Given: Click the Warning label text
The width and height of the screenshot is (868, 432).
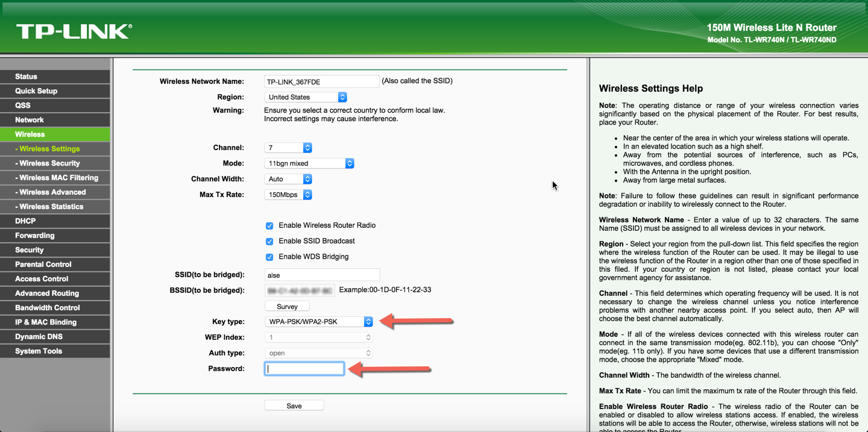Looking at the screenshot, I should pyautogui.click(x=228, y=110).
